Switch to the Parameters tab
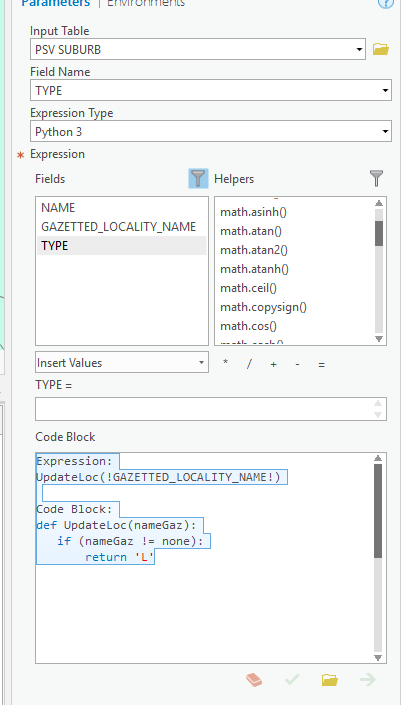The height and width of the screenshot is (705, 401). point(56,3)
